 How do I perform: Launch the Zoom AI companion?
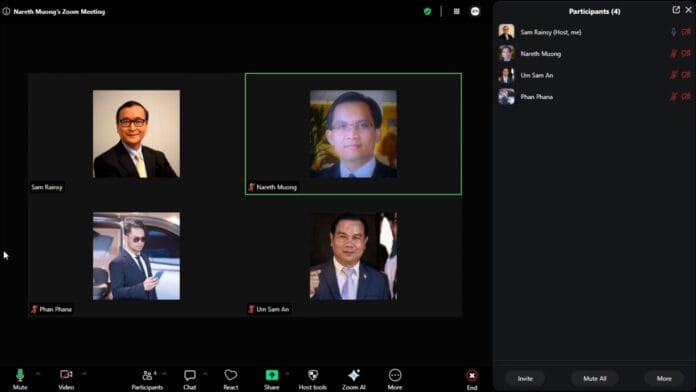pos(354,376)
